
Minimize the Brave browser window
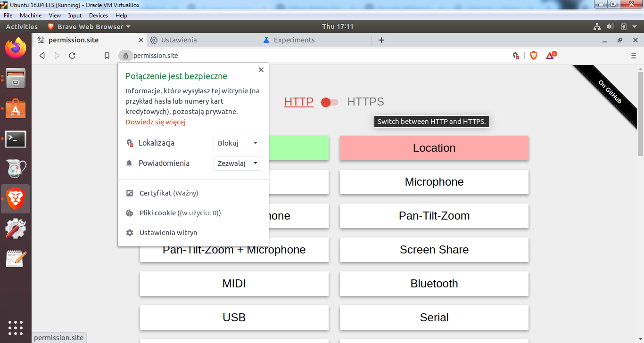(x=605, y=41)
